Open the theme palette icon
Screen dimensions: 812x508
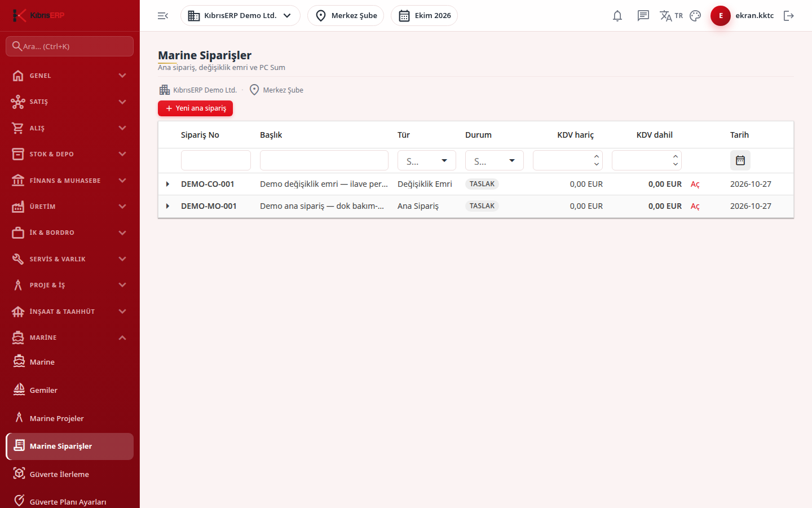pyautogui.click(x=695, y=16)
